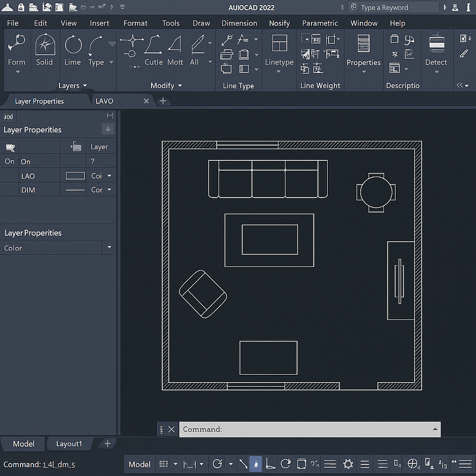Click the settings gear in status bar

point(348,464)
